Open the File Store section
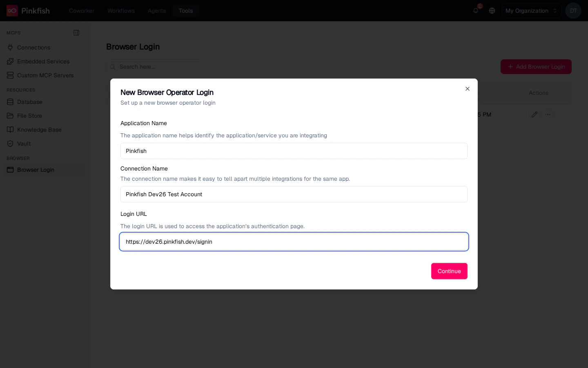The image size is (588, 368). [29, 116]
